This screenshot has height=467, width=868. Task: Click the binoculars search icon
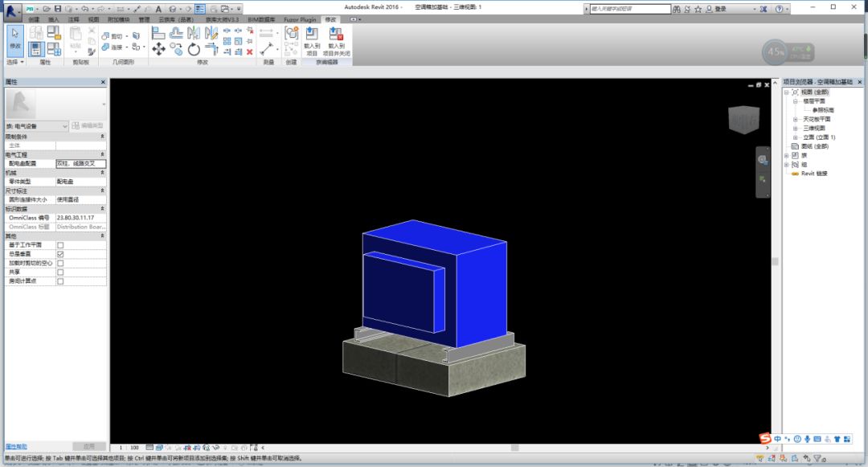point(677,9)
